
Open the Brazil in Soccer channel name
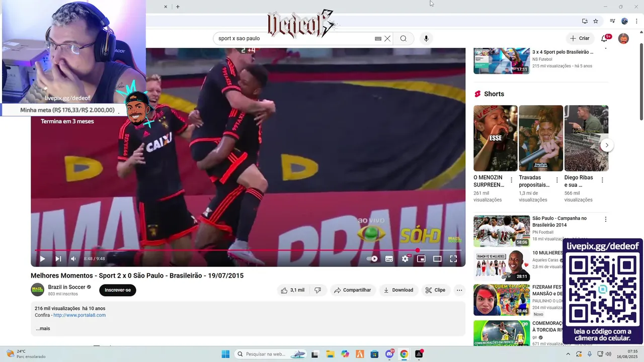click(x=67, y=287)
